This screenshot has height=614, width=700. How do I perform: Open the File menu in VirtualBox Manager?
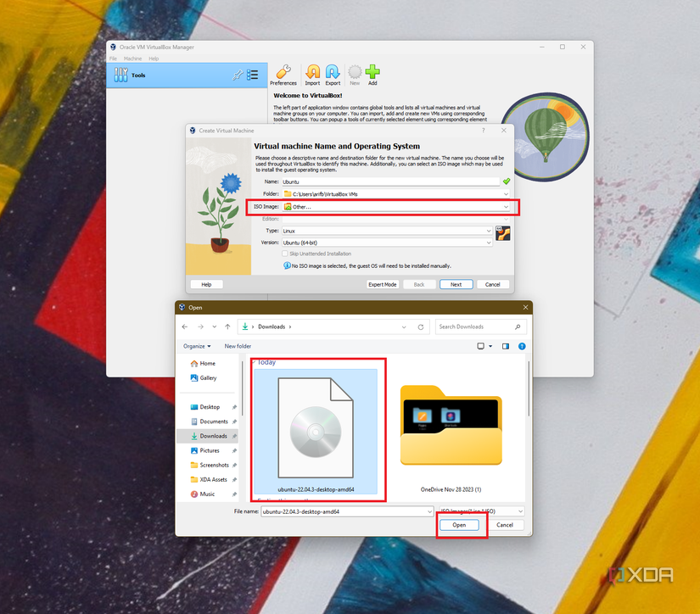(x=114, y=59)
